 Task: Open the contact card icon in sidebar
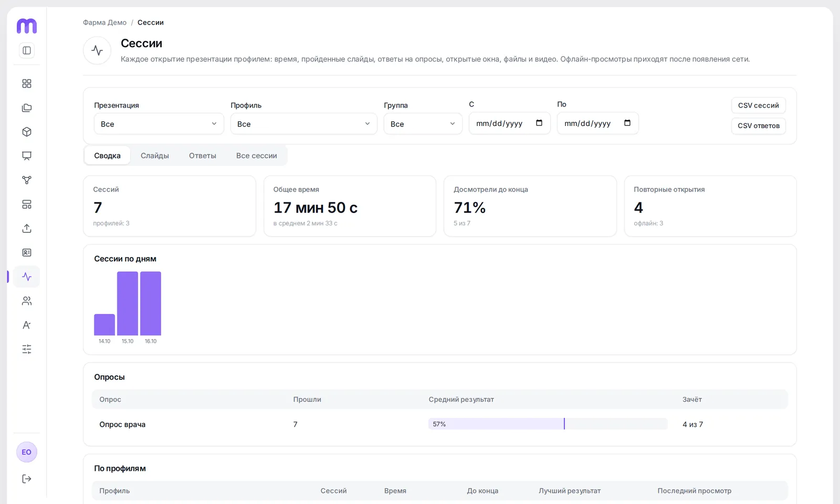pyautogui.click(x=27, y=253)
